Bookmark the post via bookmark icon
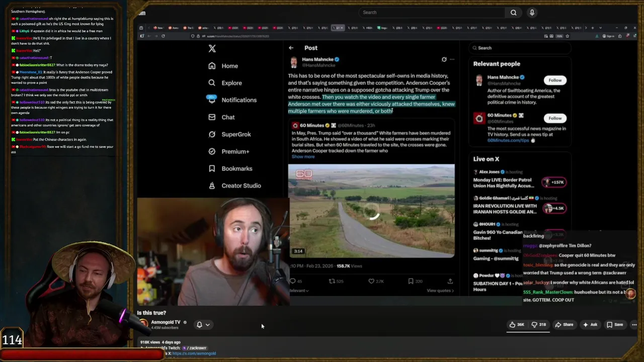This screenshot has width=644, height=362. [411, 281]
